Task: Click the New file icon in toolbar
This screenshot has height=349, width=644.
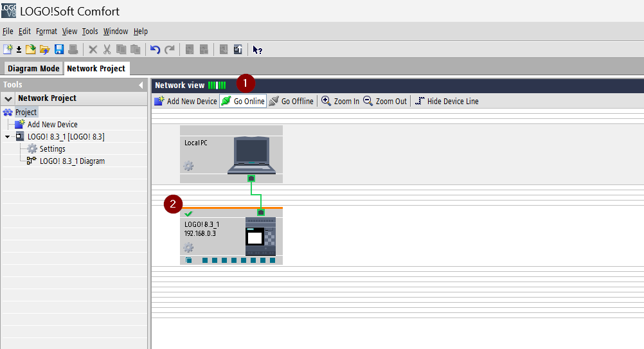Action: pos(8,49)
